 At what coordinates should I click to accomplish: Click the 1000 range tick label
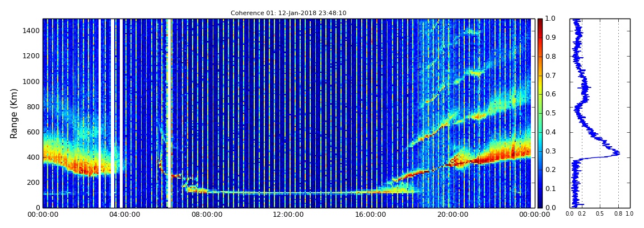(32, 81)
